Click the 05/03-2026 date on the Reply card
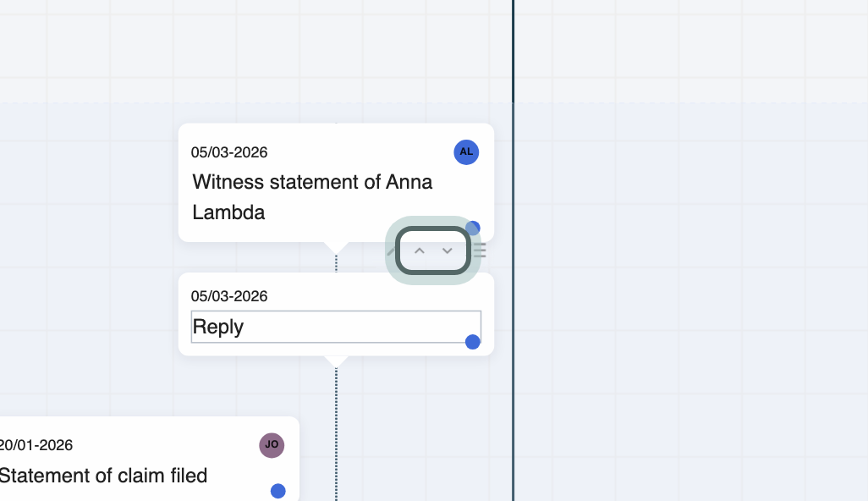 (x=229, y=296)
